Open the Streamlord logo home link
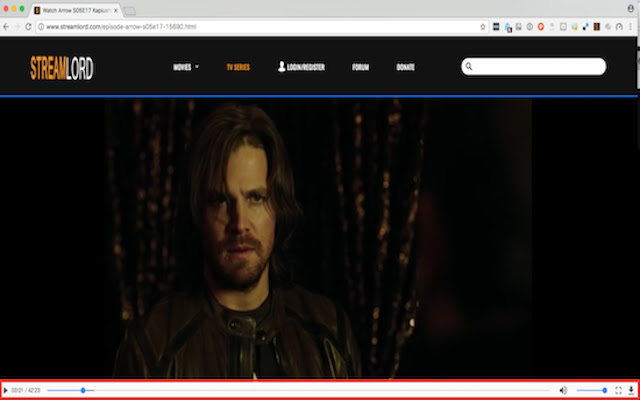Screen dimensions: 640x400 62,68
